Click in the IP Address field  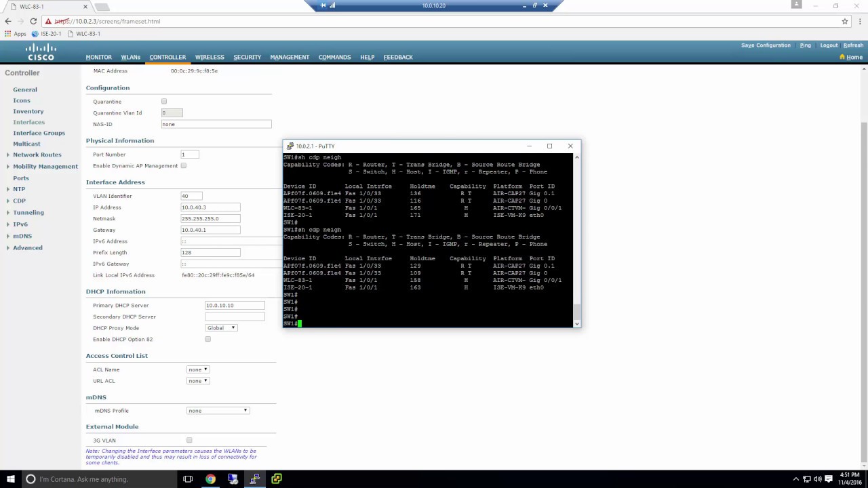(x=210, y=207)
